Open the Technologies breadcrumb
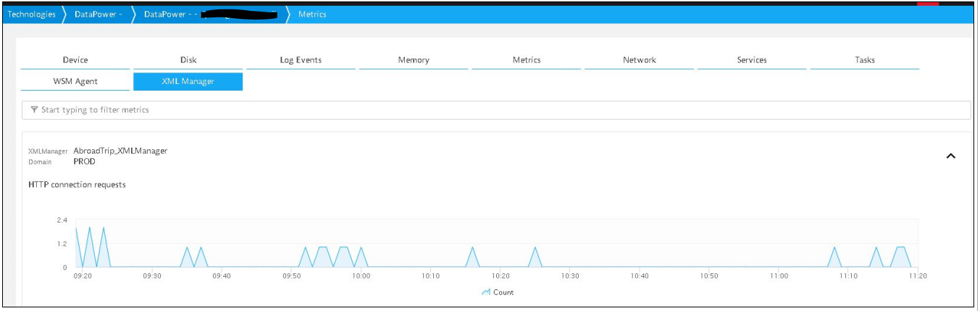980x311 pixels. click(32, 14)
